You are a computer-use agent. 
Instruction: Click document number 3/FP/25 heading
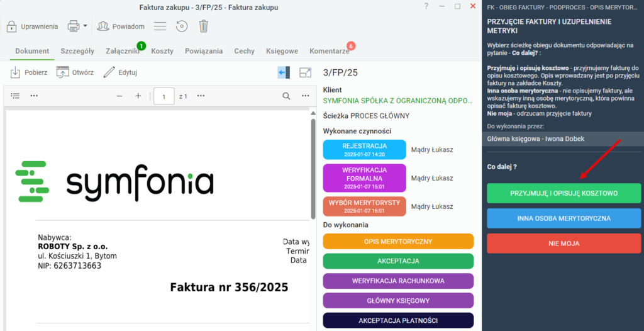pyautogui.click(x=340, y=73)
